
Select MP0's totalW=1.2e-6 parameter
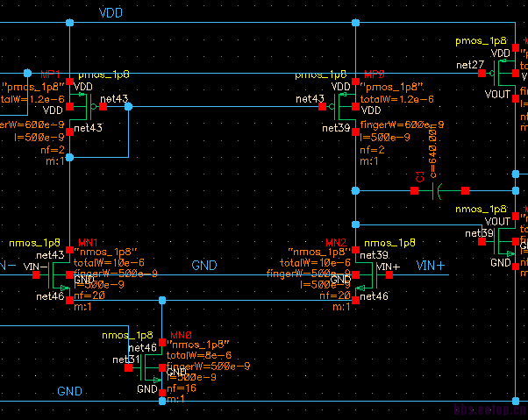click(x=397, y=99)
